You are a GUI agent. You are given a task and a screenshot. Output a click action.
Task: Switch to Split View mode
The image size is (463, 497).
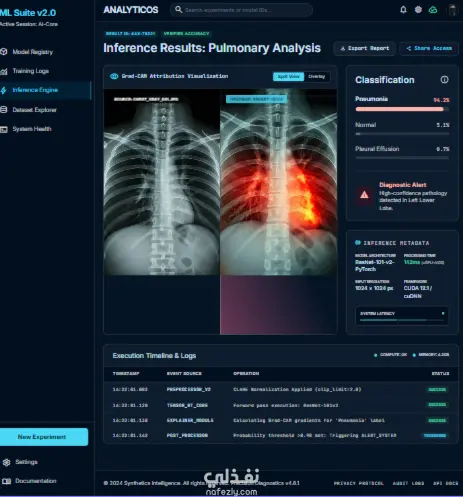(288, 77)
